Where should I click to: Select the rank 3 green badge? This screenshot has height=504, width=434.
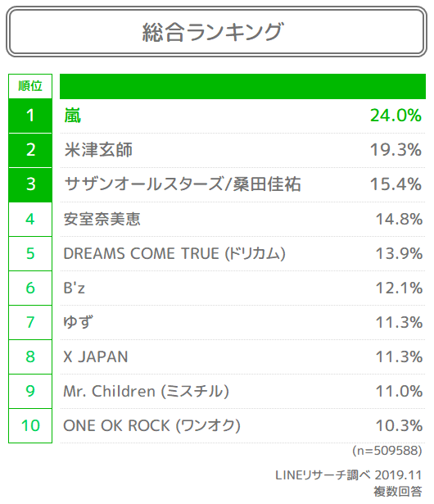(30, 185)
